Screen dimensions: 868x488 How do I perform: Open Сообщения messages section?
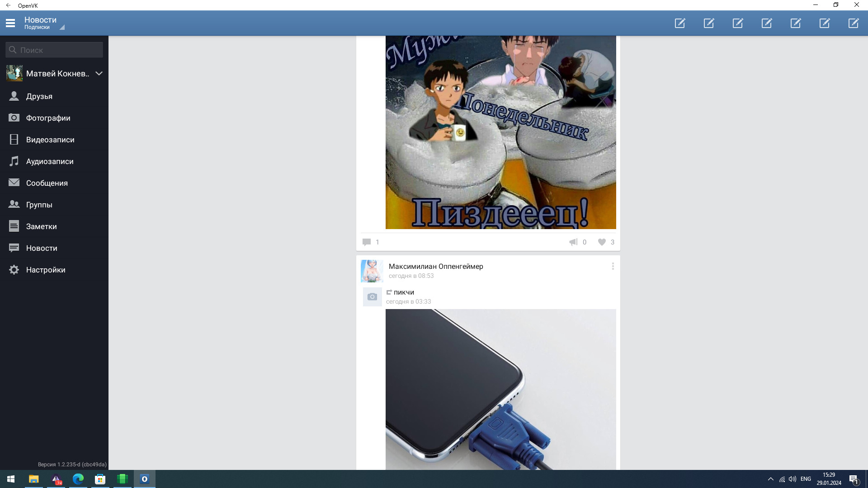click(x=47, y=183)
